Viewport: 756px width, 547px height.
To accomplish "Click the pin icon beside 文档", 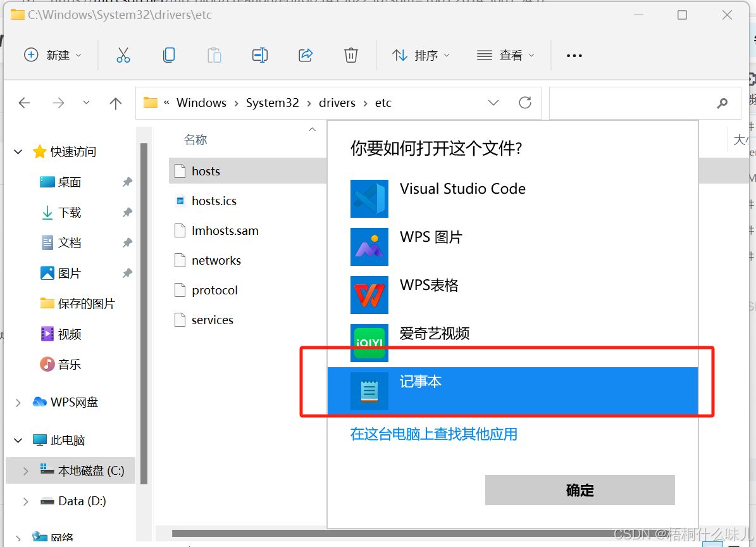I will point(127,242).
